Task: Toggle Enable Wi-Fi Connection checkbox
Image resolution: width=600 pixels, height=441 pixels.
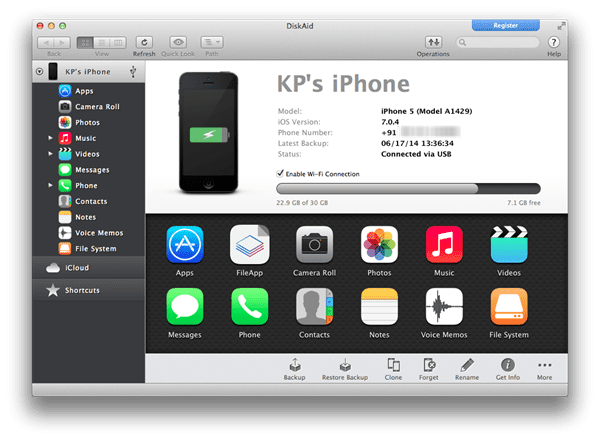Action: pyautogui.click(x=280, y=173)
